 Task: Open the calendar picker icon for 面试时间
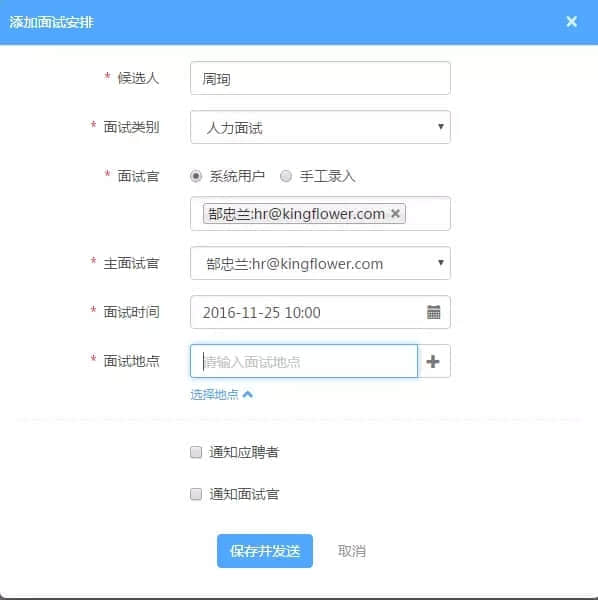(433, 312)
